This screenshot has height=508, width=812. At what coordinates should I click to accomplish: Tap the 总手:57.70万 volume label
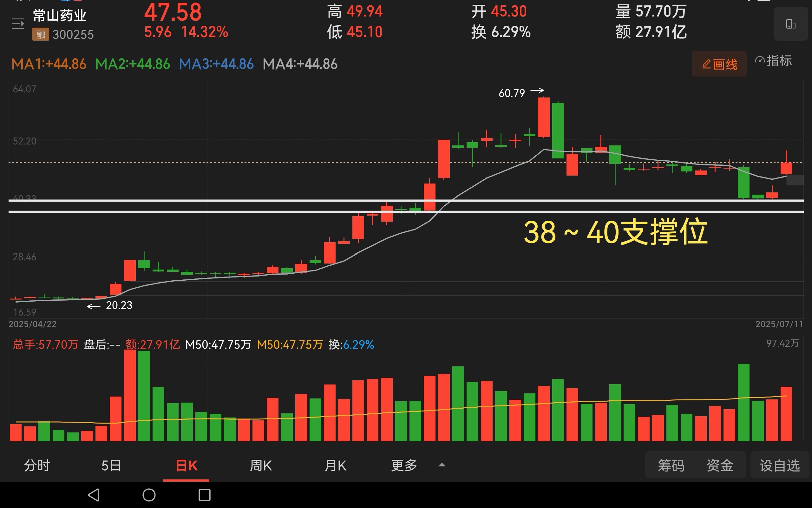(45, 345)
